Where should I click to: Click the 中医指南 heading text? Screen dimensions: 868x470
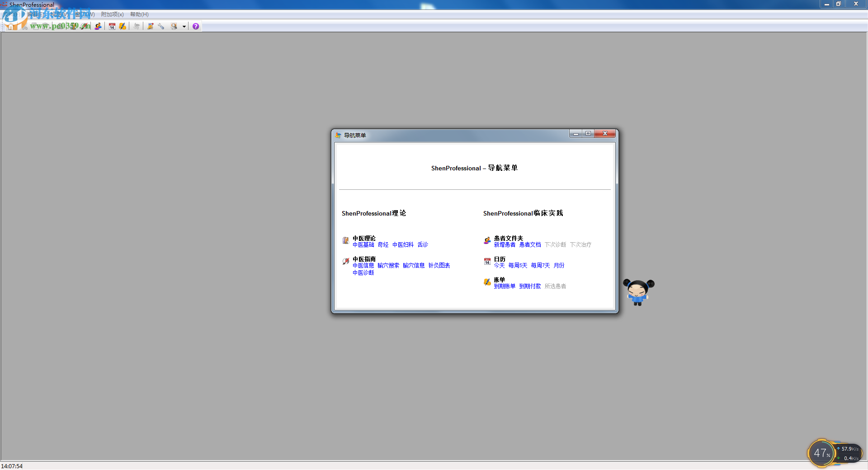pos(364,259)
